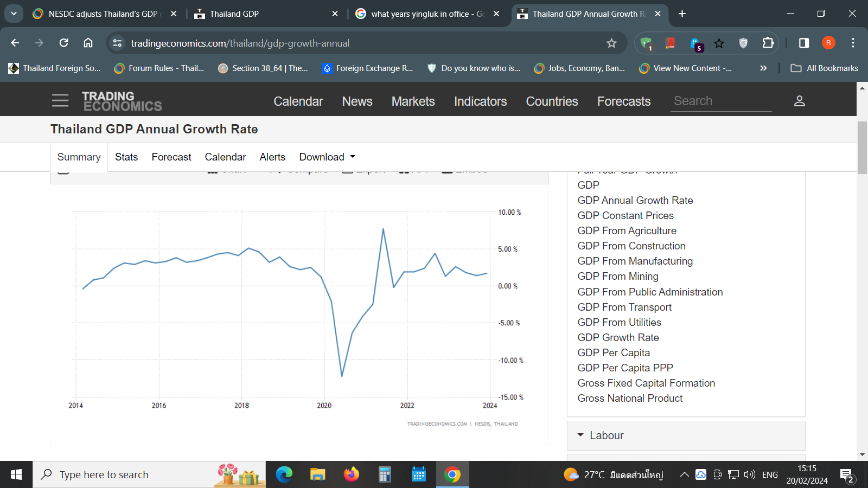
Task: Open the Calendar app in taskbar
Action: [418, 475]
